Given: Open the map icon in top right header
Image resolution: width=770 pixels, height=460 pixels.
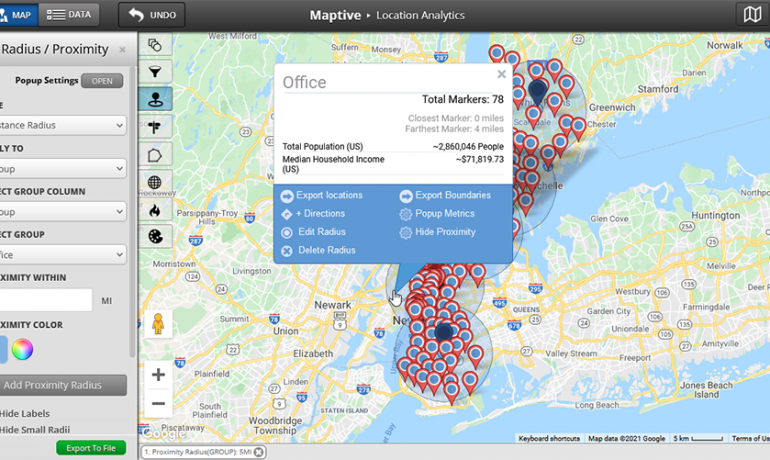Looking at the screenshot, I should (x=752, y=15).
